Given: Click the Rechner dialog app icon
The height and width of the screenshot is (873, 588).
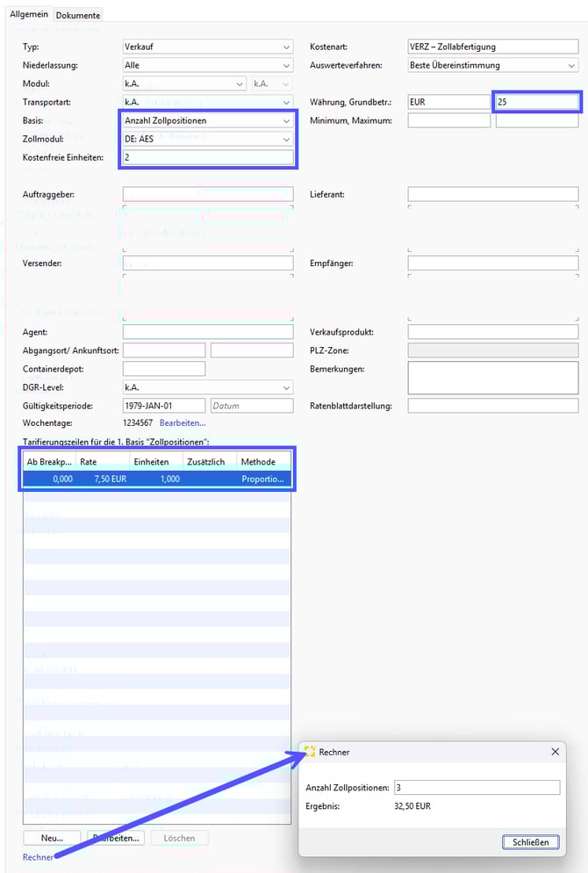Looking at the screenshot, I should 310,752.
